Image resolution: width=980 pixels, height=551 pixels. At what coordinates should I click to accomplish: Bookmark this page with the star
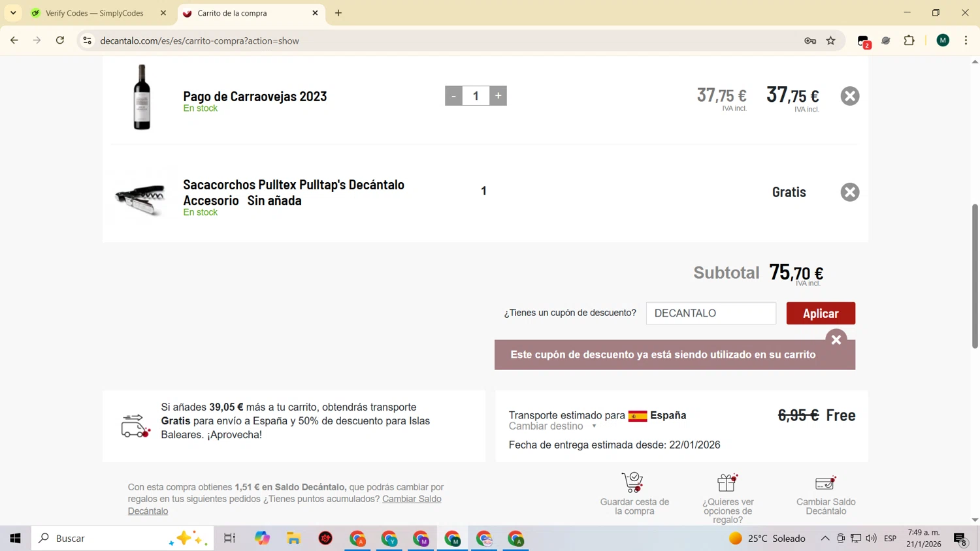point(831,40)
